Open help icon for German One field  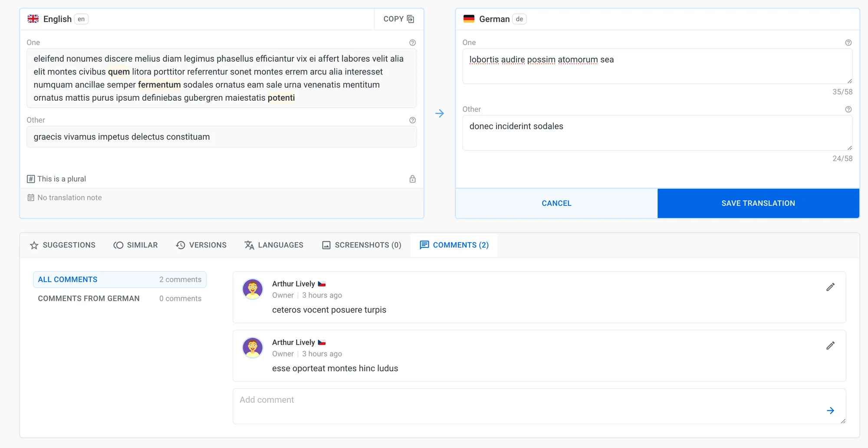click(x=848, y=43)
